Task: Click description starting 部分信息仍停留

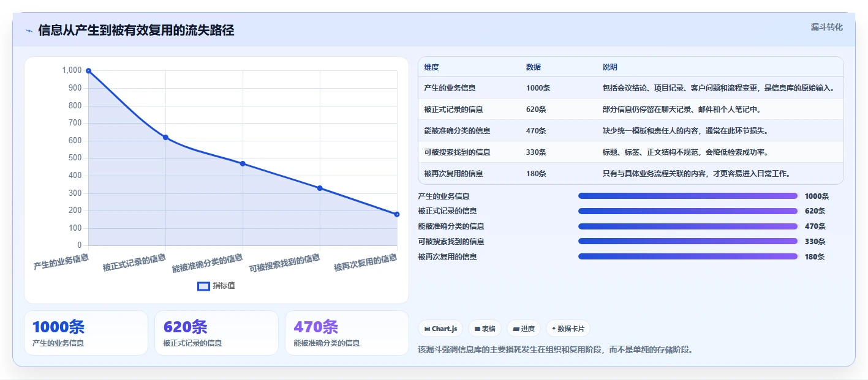Action: click(x=681, y=110)
